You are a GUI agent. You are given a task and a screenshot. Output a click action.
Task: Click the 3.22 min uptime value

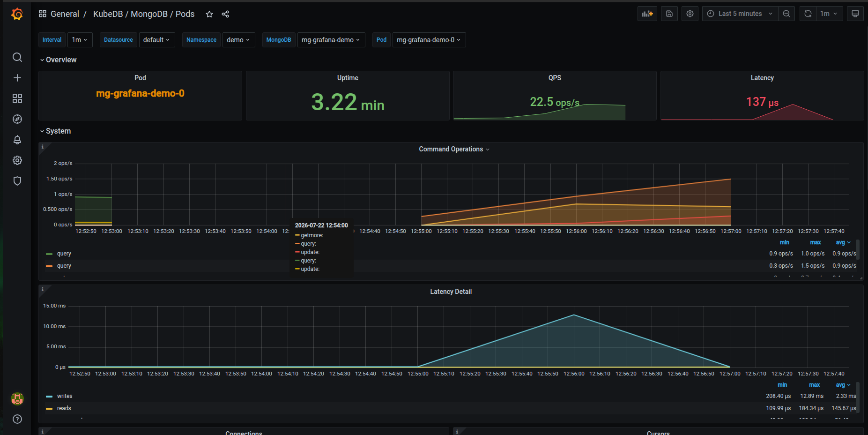tap(348, 102)
